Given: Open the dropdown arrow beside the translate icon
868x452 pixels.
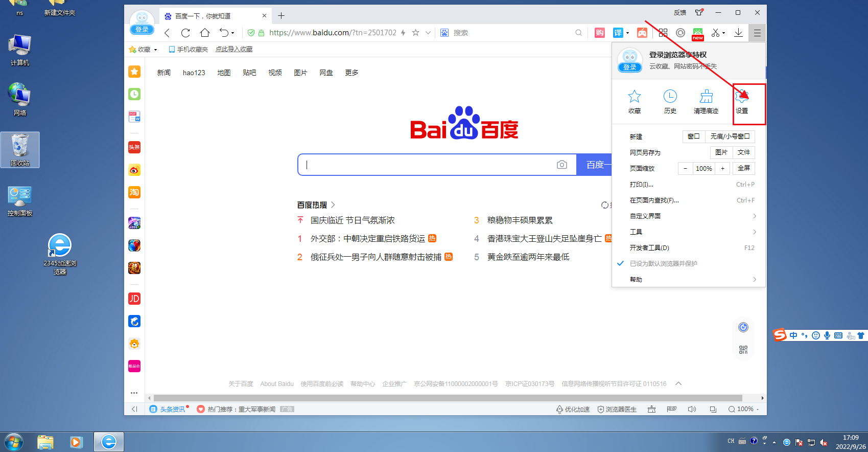Looking at the screenshot, I should point(628,33).
